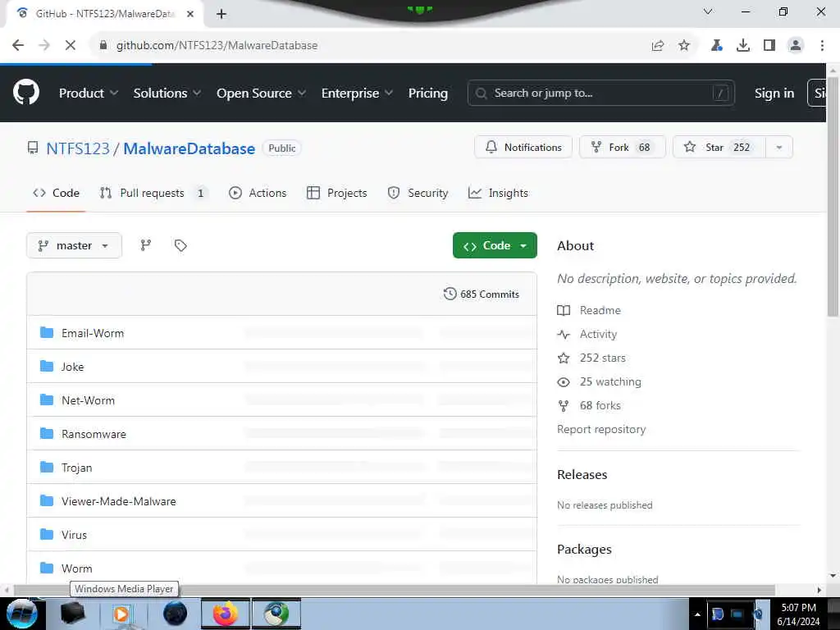Click the share page icon in address bar
This screenshot has height=630, width=840.
click(657, 46)
